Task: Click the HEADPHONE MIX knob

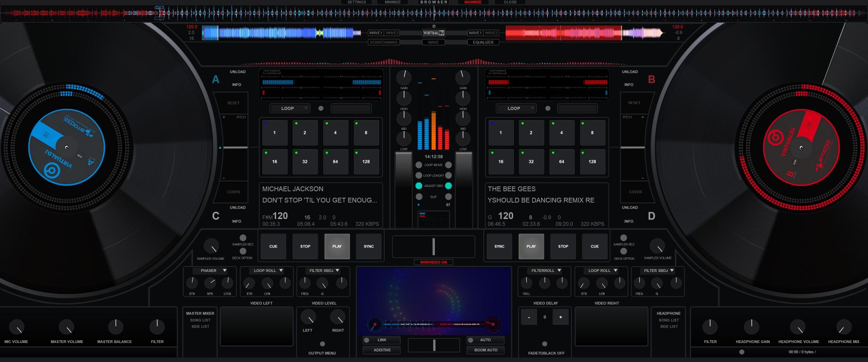Action: (844, 327)
